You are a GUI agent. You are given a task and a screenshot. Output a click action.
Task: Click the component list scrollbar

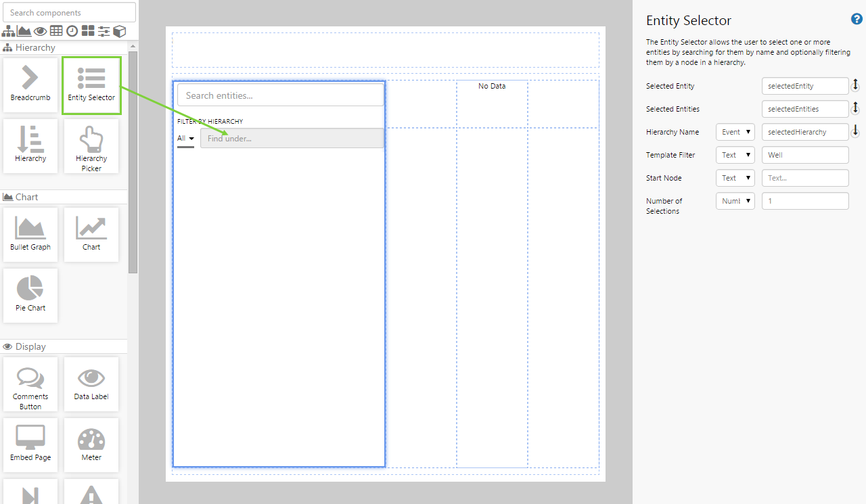coord(133,162)
